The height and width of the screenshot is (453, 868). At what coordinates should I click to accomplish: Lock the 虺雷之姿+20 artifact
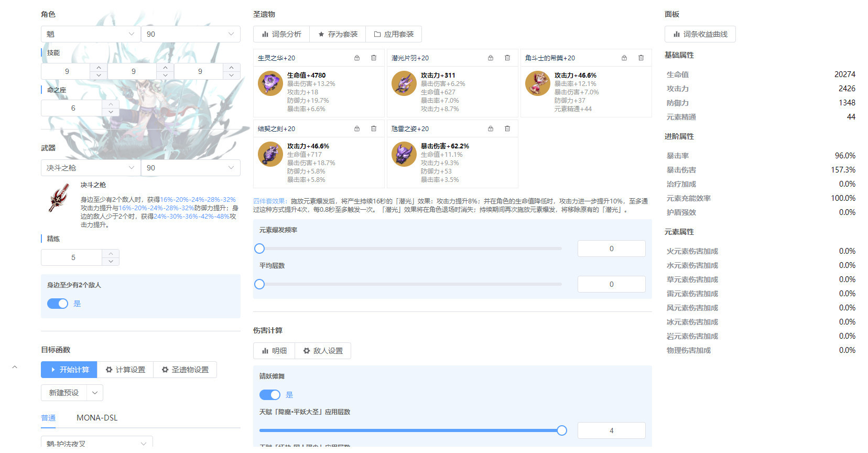(x=491, y=128)
